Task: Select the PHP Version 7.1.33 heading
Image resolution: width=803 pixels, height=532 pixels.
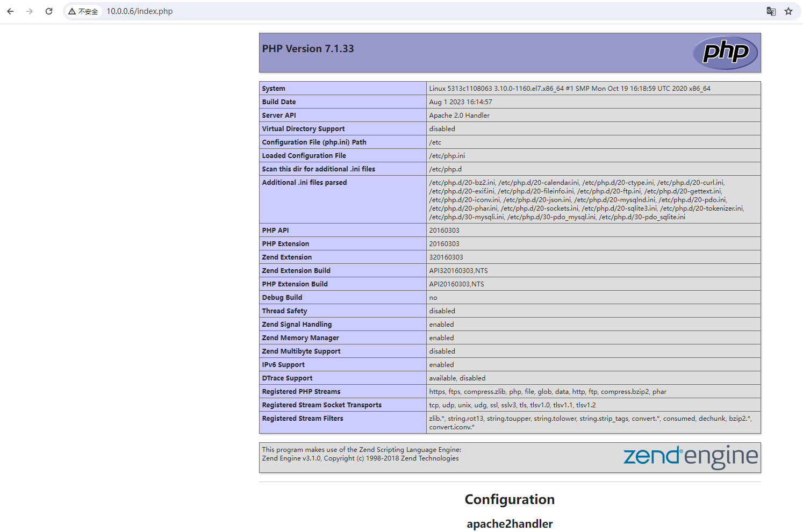Action: 308,49
